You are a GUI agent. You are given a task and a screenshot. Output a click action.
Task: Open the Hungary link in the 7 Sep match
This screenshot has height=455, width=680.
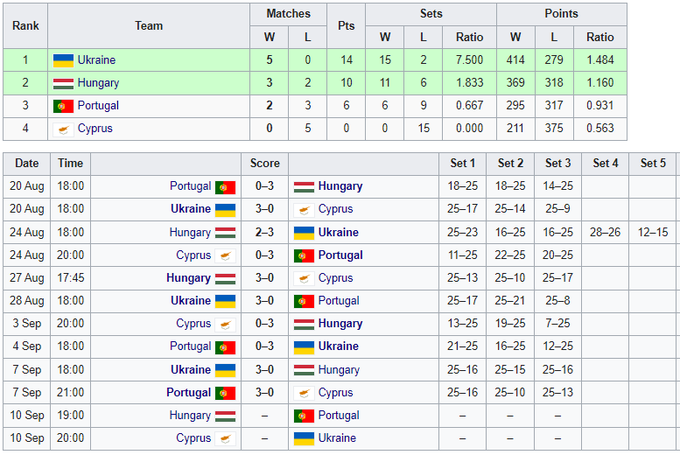click(339, 370)
